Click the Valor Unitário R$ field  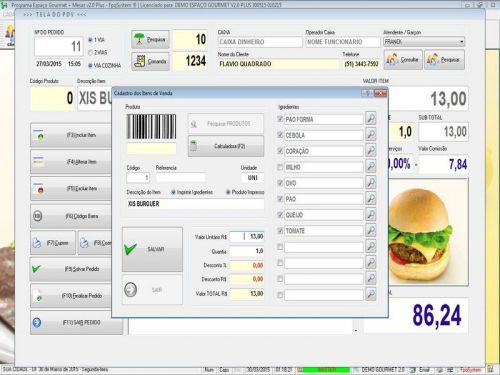click(247, 236)
